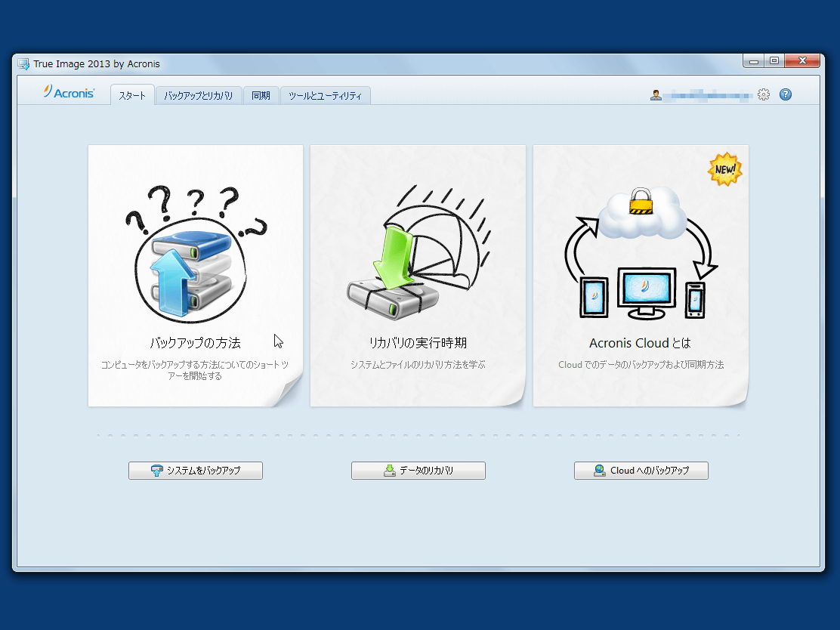Click the True Image title bar app icon

coord(23,63)
